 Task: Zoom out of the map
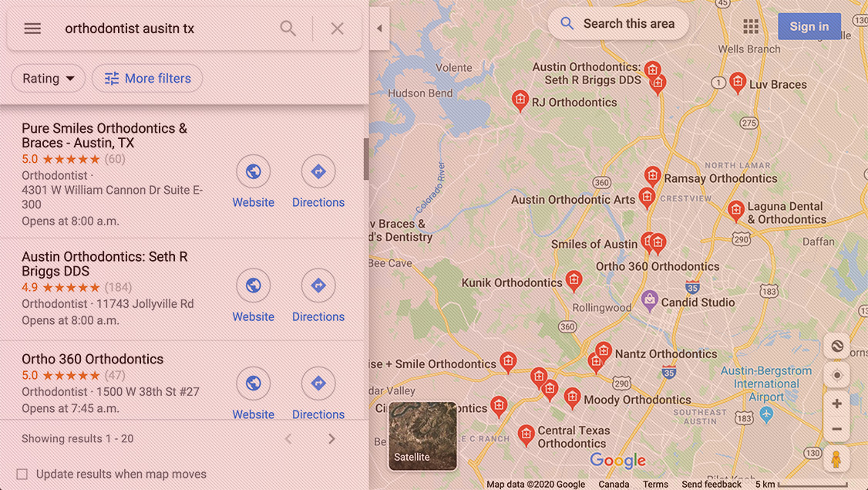click(x=836, y=429)
